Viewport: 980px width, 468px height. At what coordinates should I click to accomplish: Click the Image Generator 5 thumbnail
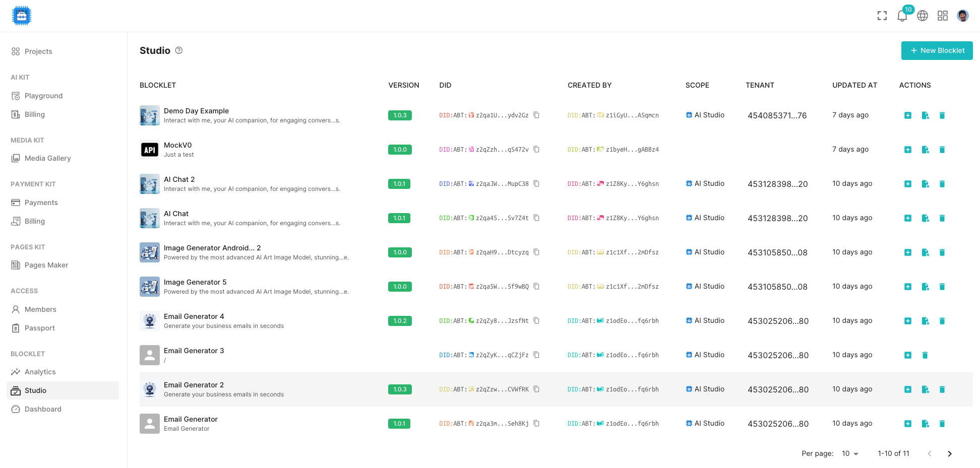coord(149,286)
